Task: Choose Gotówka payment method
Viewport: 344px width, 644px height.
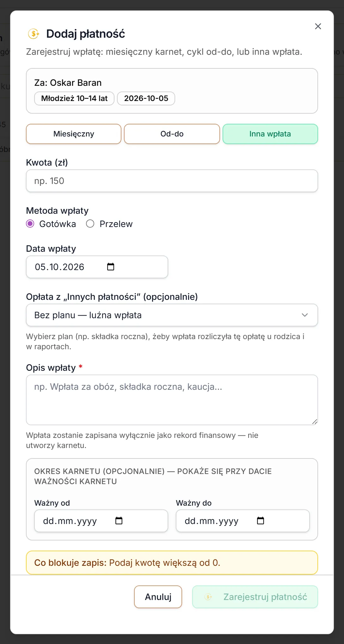Action: tap(30, 224)
